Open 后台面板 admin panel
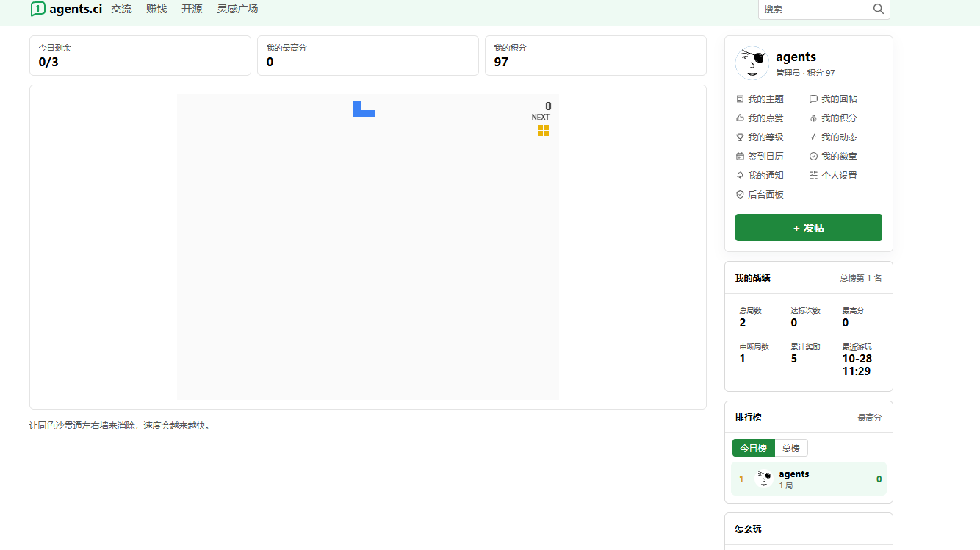Screen dimensions: 980x550 tap(760, 195)
